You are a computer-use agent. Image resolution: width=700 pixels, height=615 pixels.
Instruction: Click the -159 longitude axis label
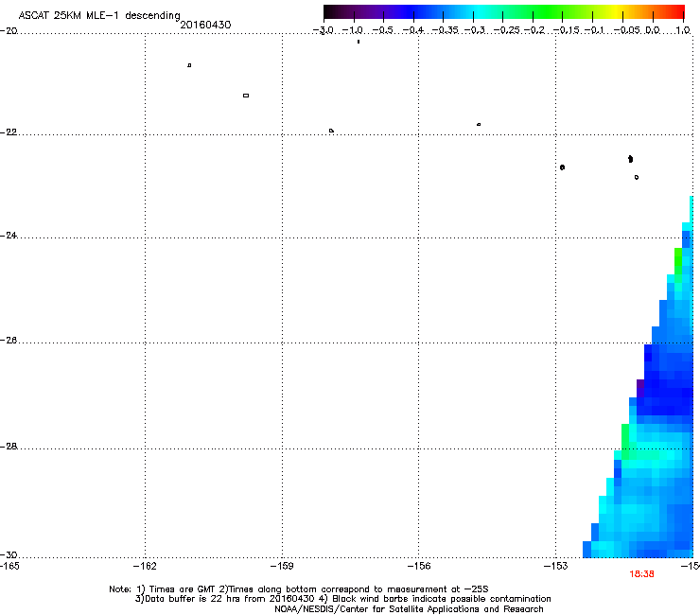tap(282, 567)
